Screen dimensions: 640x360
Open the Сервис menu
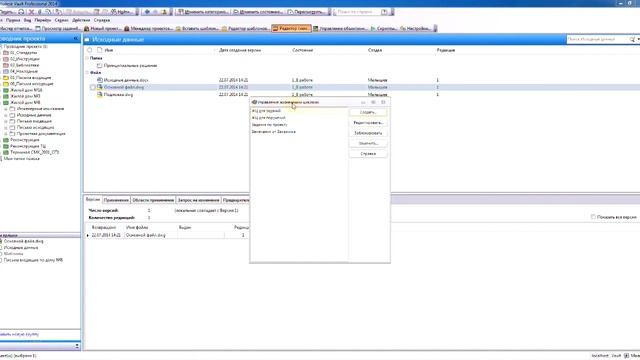pos(62,20)
